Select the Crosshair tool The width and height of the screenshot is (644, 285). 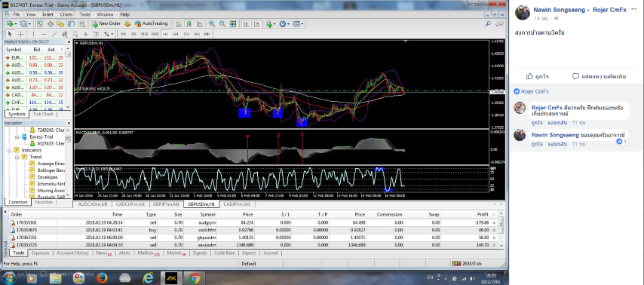pos(20,34)
